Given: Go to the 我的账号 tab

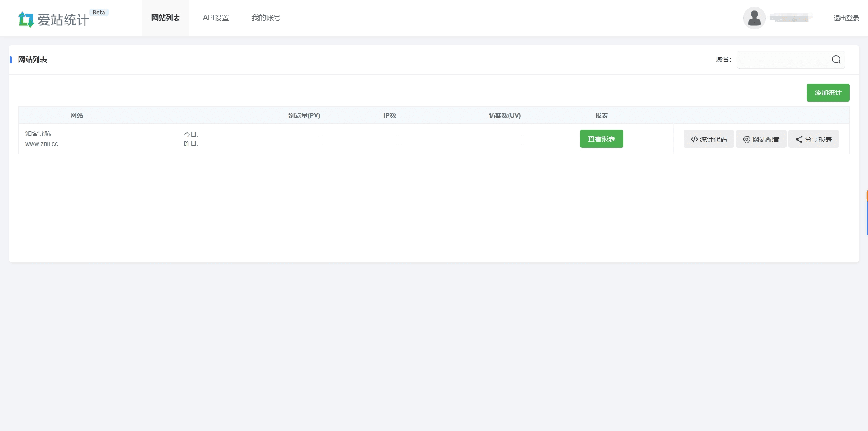Looking at the screenshot, I should [266, 18].
